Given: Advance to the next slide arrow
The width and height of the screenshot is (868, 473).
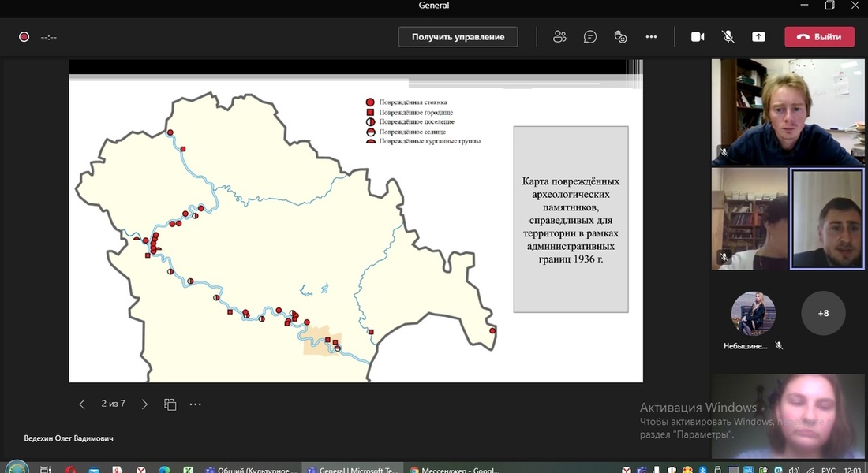Looking at the screenshot, I should 144,404.
